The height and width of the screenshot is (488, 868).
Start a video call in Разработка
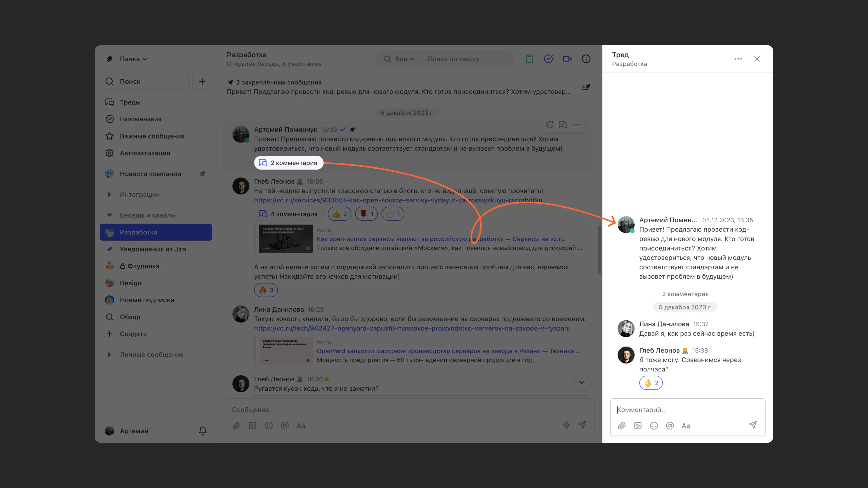tap(567, 59)
